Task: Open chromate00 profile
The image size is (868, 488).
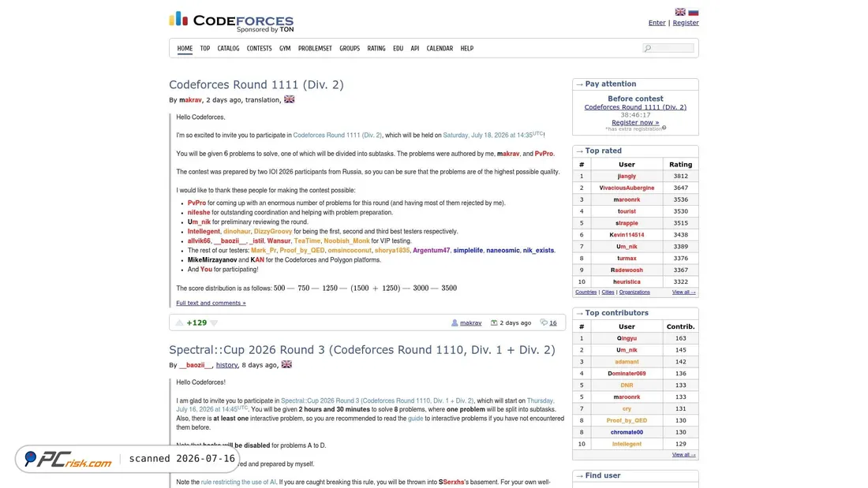Action: coord(627,432)
